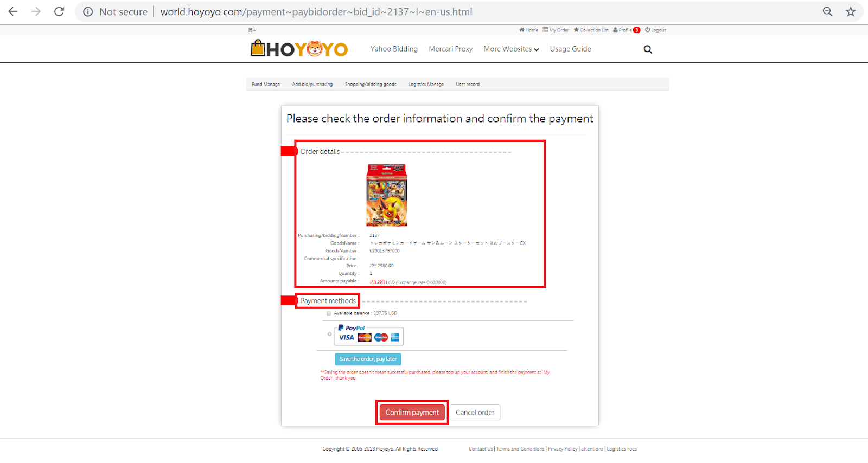The image size is (868, 463).
Task: Enable Available balance checkbox
Action: (329, 313)
